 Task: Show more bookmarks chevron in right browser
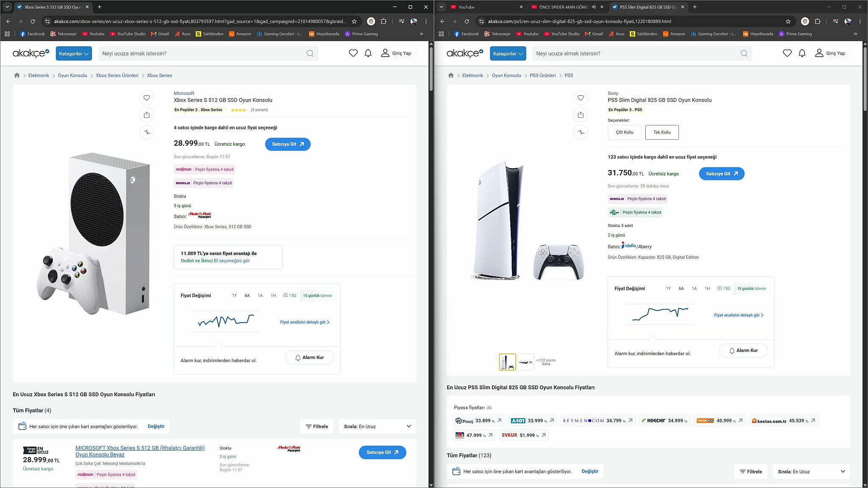tap(855, 34)
